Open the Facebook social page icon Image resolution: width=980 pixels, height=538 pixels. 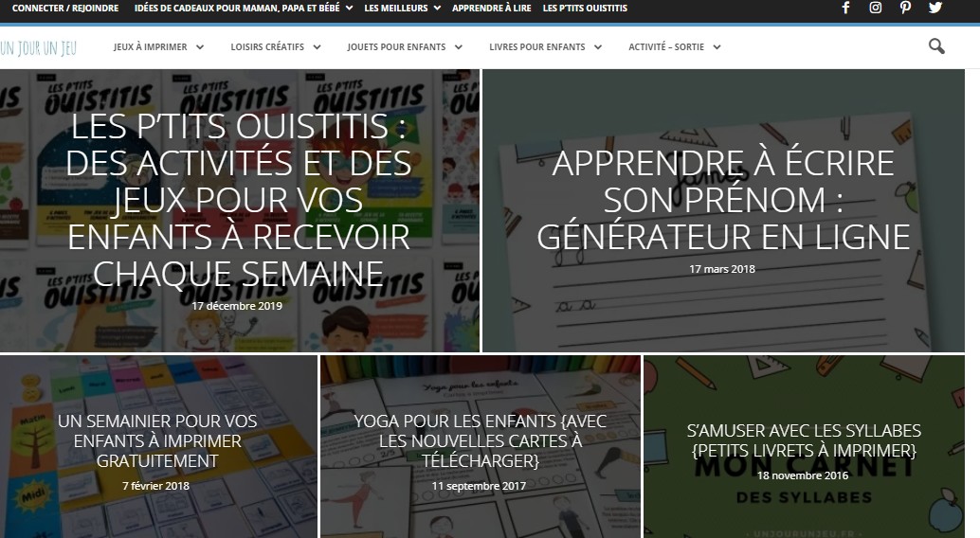coord(845,9)
